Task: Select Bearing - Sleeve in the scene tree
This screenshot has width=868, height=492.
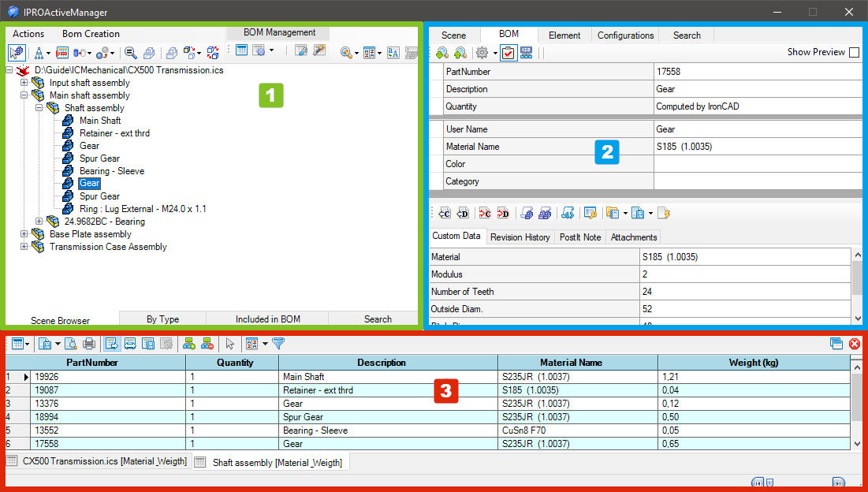Action: [x=112, y=171]
